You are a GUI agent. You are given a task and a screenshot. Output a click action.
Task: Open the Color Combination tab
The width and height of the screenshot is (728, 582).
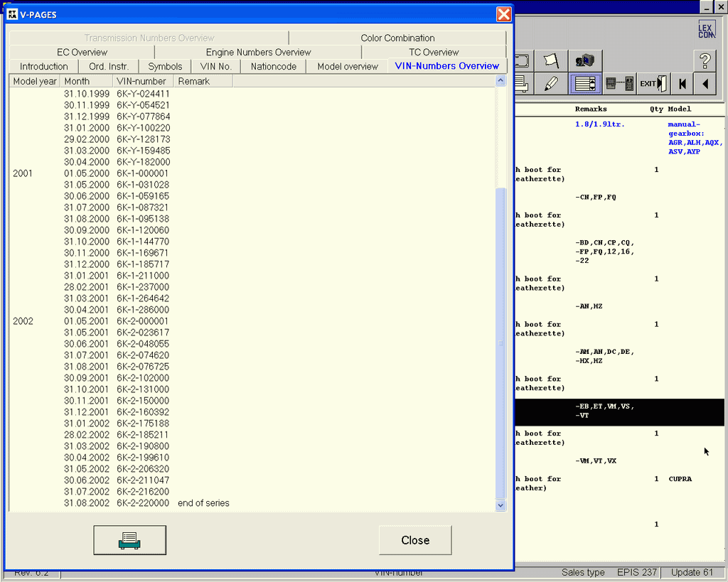coord(398,38)
